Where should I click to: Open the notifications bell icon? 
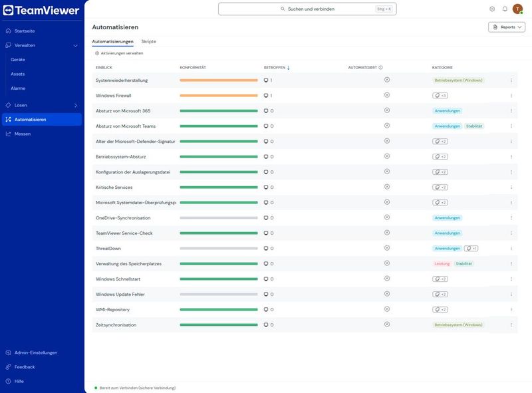point(505,9)
